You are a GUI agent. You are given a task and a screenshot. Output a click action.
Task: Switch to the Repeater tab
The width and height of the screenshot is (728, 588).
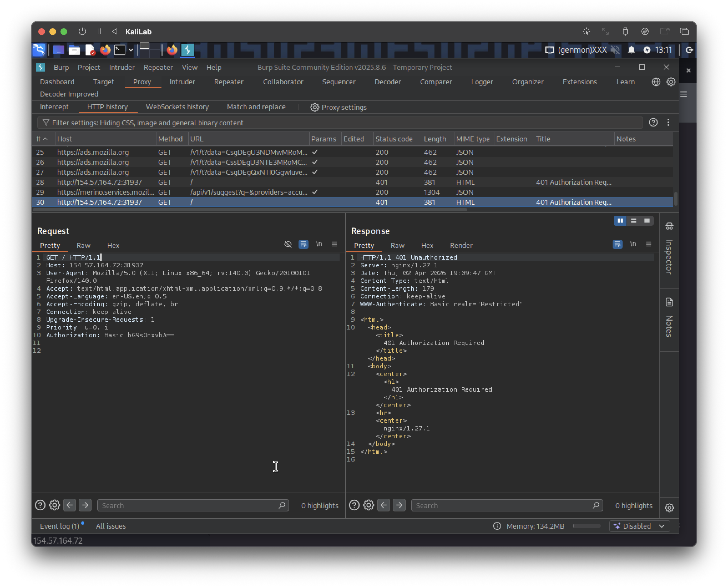click(229, 82)
